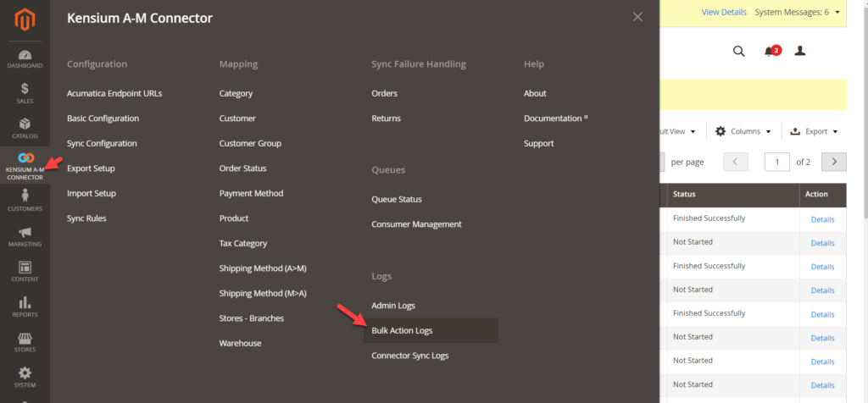The image size is (868, 403).
Task: Open Orders under Sync Failure Handling
Action: tap(384, 93)
